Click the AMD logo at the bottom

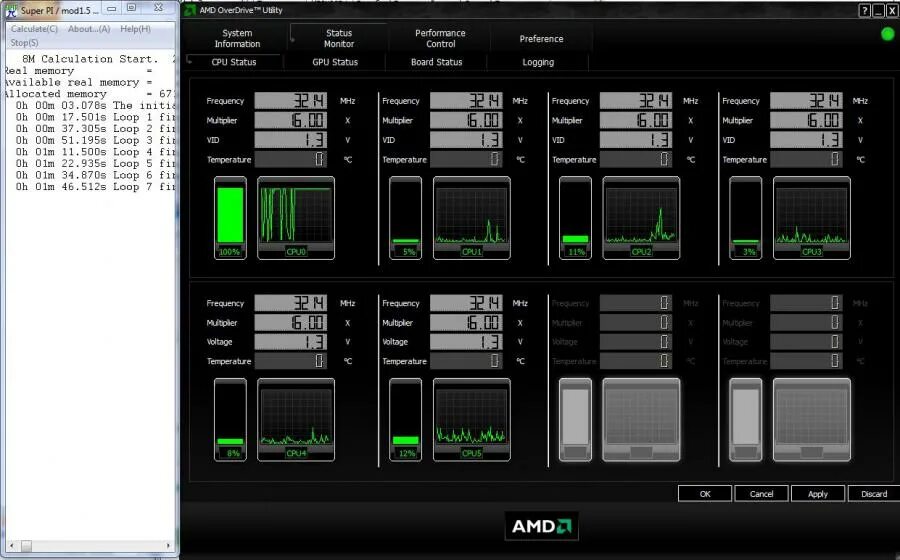click(541, 526)
